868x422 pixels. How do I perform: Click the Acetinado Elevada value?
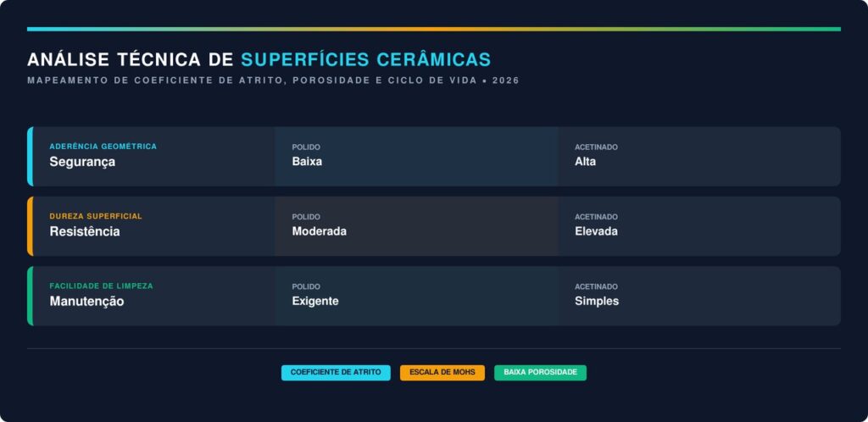click(597, 231)
